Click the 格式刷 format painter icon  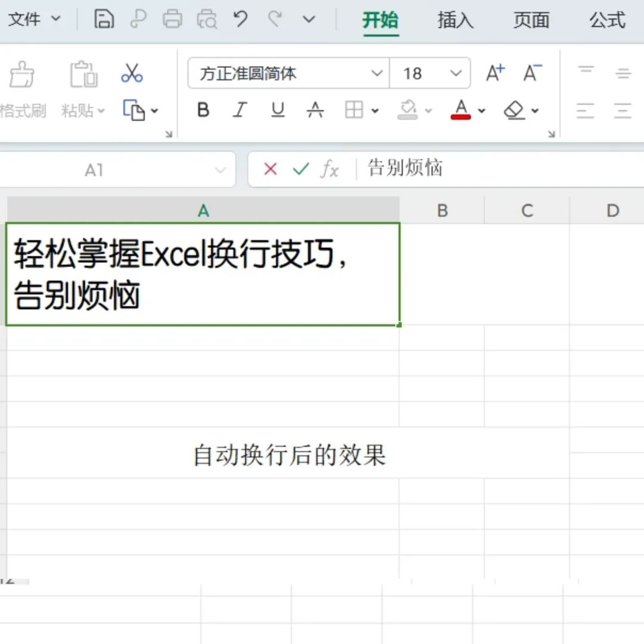(x=22, y=75)
